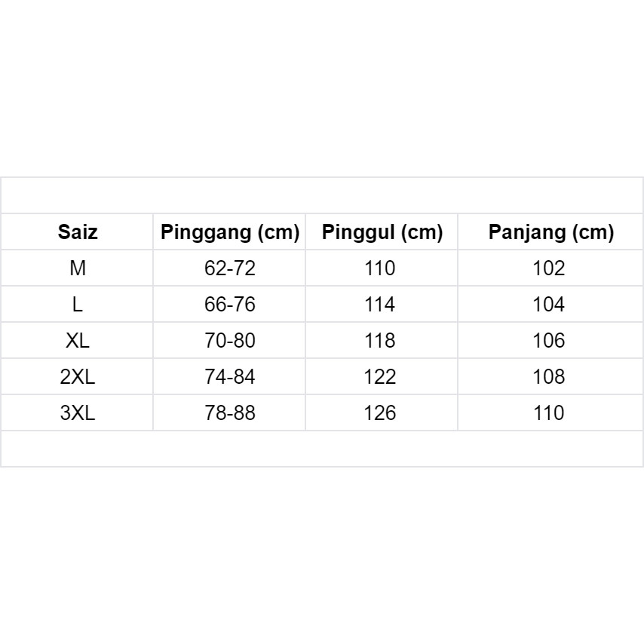Select the Pinggul (cm) header cell
This screenshot has height=644, width=644.
click(x=382, y=232)
